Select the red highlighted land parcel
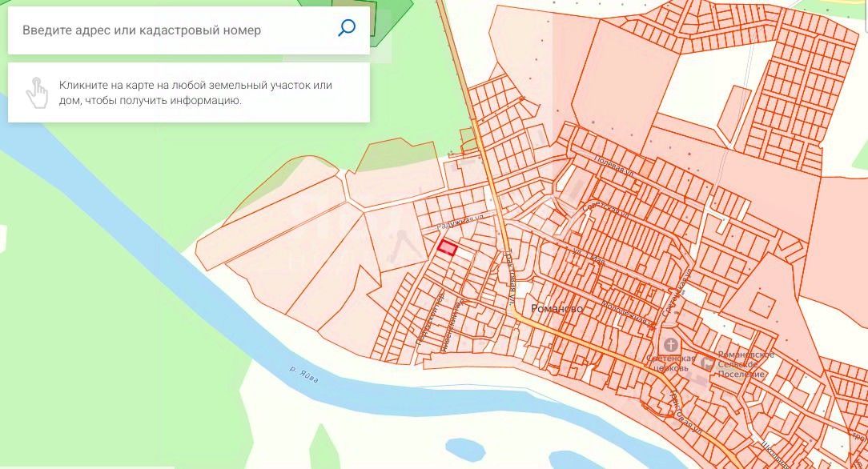The height and width of the screenshot is (469, 868). click(448, 248)
